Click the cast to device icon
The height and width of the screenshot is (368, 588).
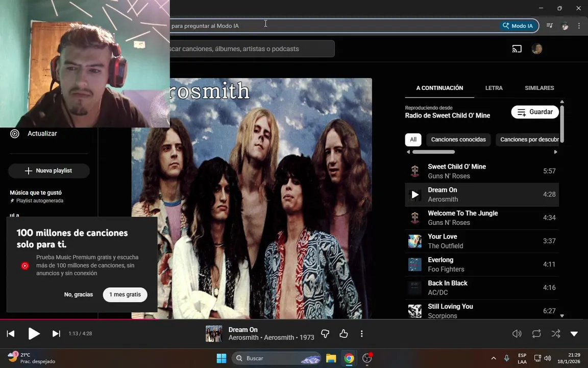pos(517,49)
